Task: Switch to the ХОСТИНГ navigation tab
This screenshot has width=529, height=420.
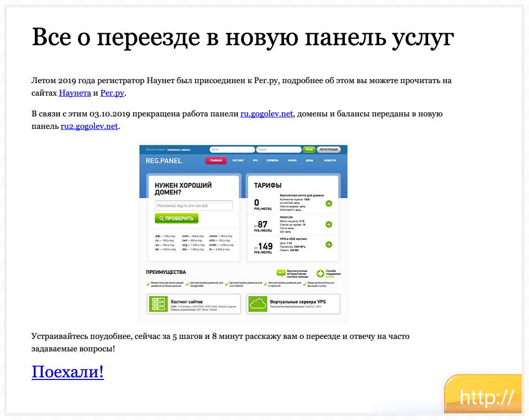Action: tap(238, 161)
